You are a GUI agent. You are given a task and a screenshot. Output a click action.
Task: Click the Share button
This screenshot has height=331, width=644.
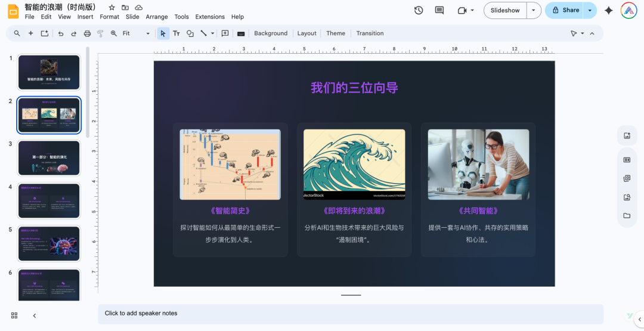click(565, 10)
